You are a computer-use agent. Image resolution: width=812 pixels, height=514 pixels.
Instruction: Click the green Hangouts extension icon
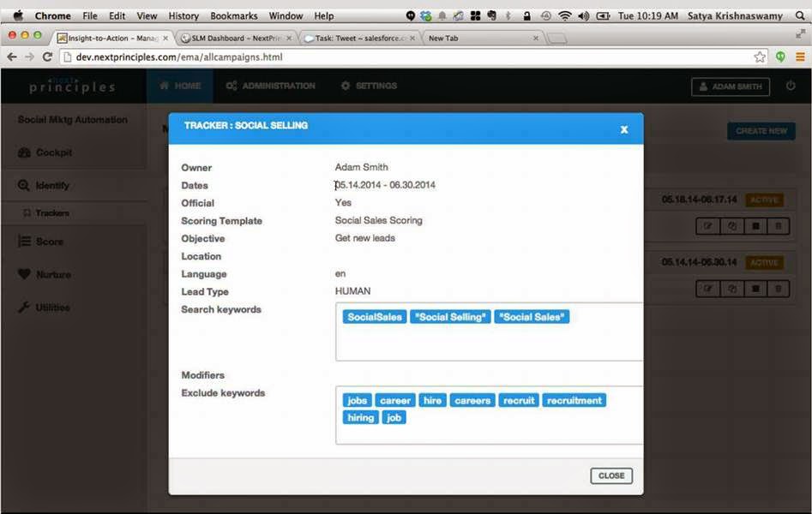click(780, 57)
